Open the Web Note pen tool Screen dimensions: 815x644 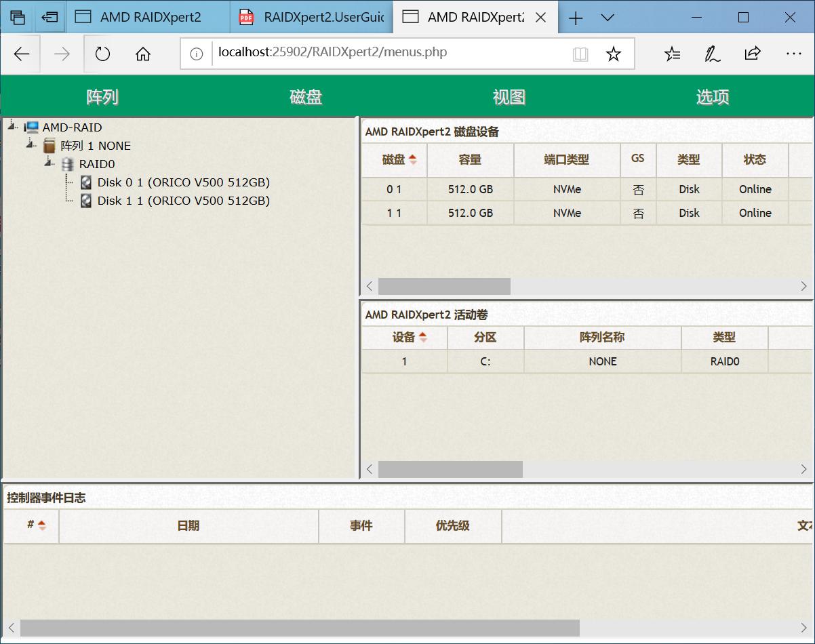[712, 54]
